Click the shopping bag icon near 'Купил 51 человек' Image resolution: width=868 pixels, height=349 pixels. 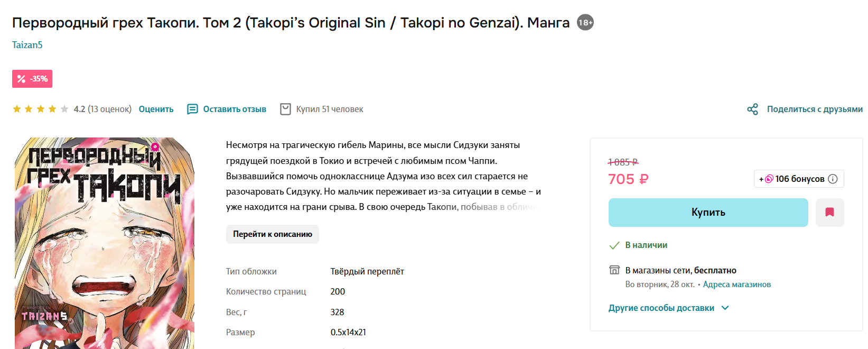pyautogui.click(x=285, y=109)
